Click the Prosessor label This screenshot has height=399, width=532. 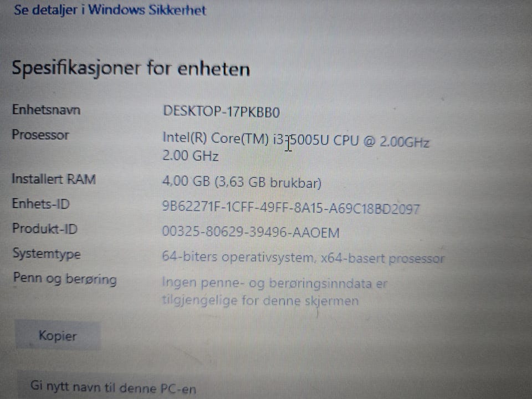40,135
